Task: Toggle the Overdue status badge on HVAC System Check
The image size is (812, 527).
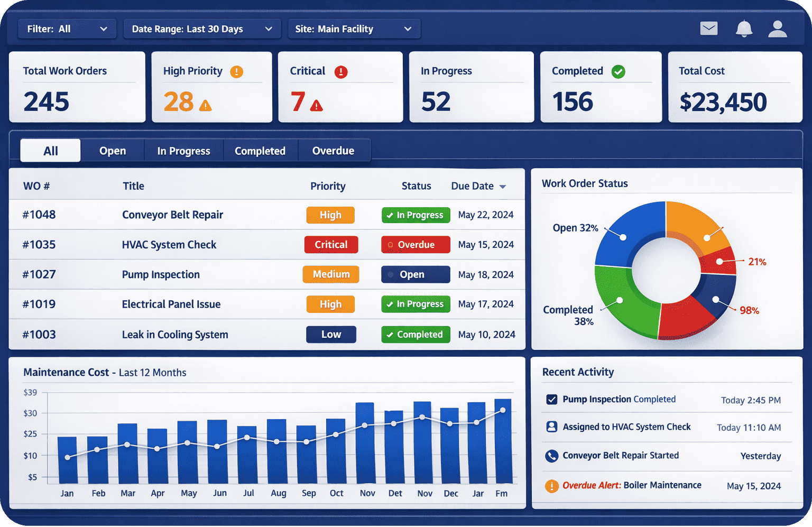Action: [x=416, y=245]
